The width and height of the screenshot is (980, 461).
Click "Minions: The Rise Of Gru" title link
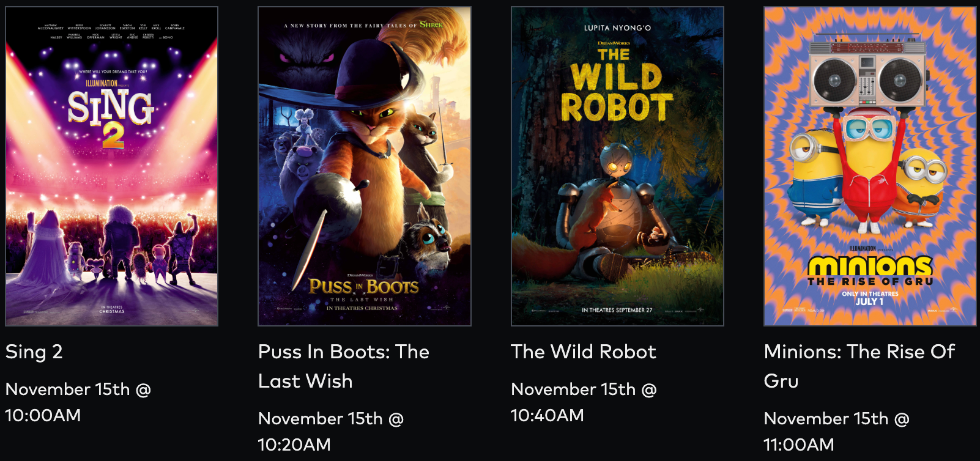tap(859, 366)
